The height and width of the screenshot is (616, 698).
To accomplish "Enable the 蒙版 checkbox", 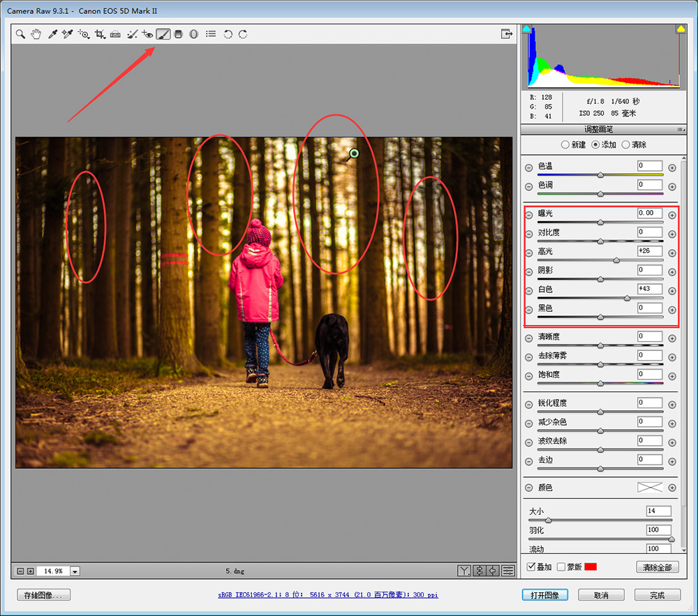I will click(561, 566).
